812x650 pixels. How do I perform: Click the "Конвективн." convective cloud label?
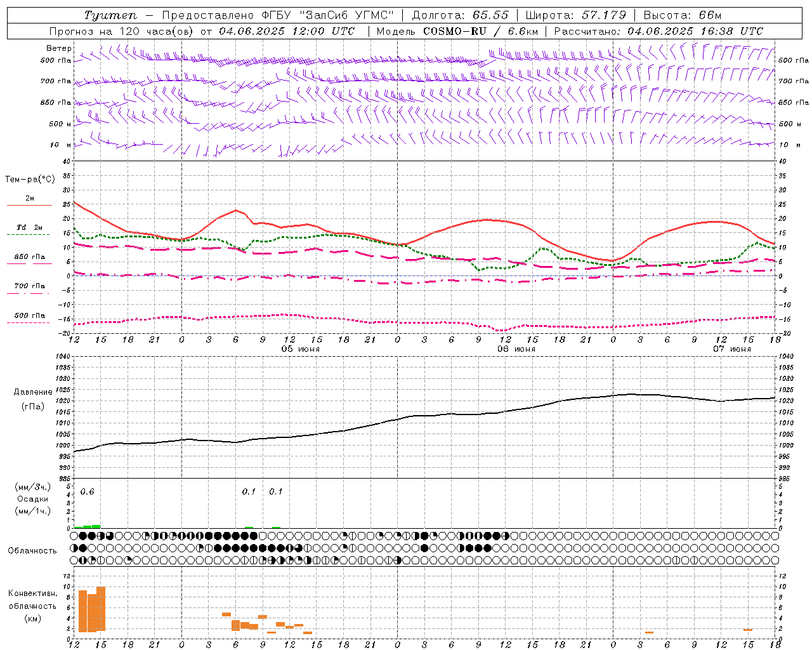point(33,594)
